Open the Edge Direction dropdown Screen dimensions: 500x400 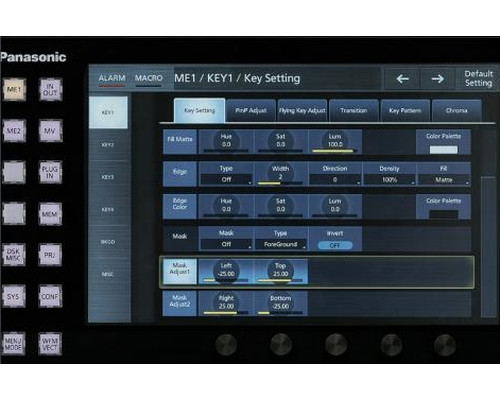pos(335,179)
